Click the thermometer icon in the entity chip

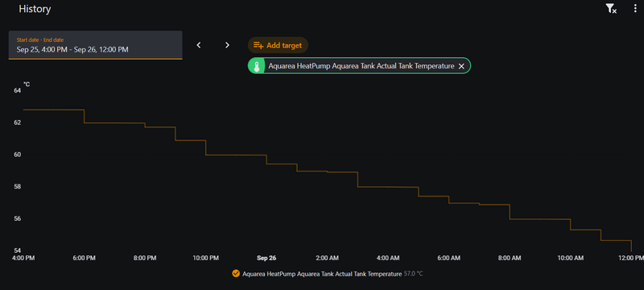pos(257,66)
